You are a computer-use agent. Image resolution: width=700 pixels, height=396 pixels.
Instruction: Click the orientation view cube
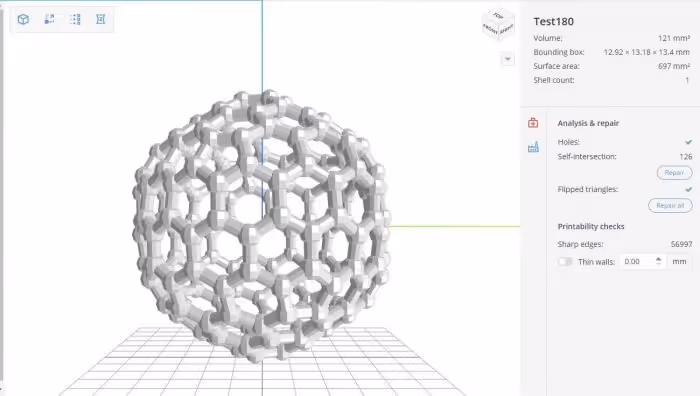click(498, 25)
